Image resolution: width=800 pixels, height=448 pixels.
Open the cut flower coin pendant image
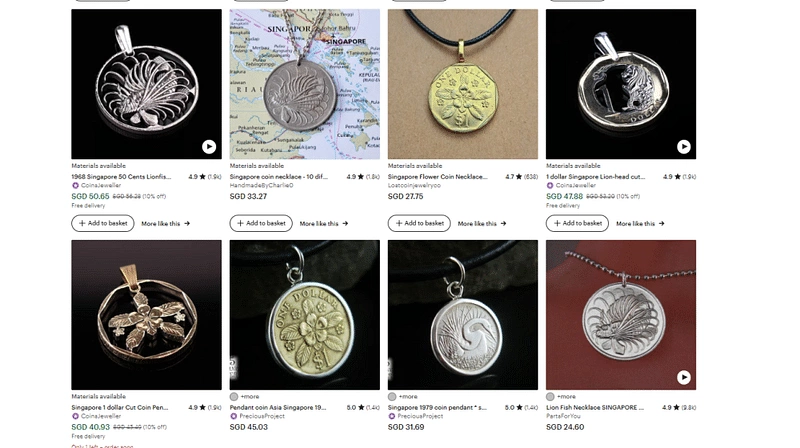[x=146, y=315]
